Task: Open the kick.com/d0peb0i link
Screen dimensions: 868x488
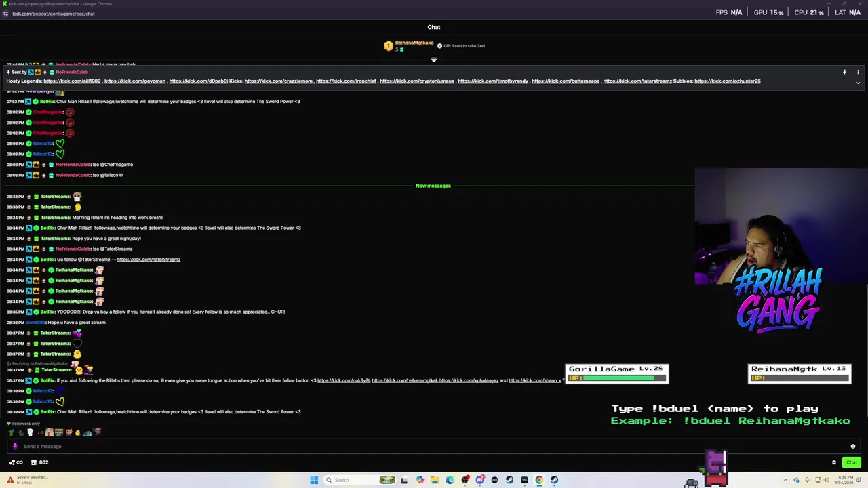Action: (199, 81)
